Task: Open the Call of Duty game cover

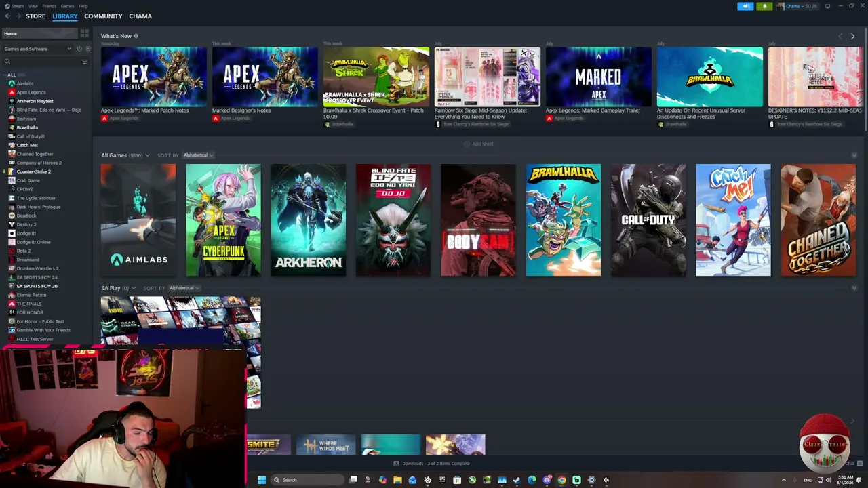Action: coord(648,220)
